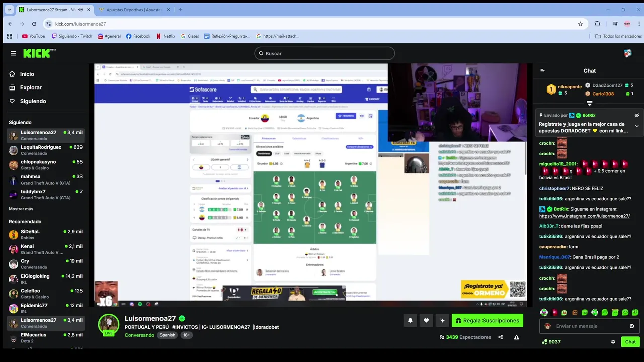
Task: Click the heart follow button
Action: [426, 320]
